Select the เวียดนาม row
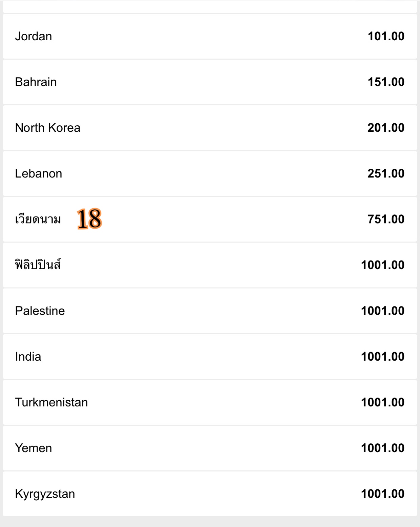The width and height of the screenshot is (420, 527). [210, 219]
